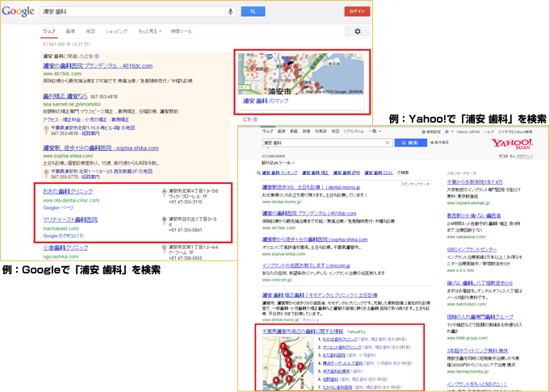Click map marker B beside マリナイースト address
Image resolution: width=549 pixels, height=392 pixels.
click(164, 220)
